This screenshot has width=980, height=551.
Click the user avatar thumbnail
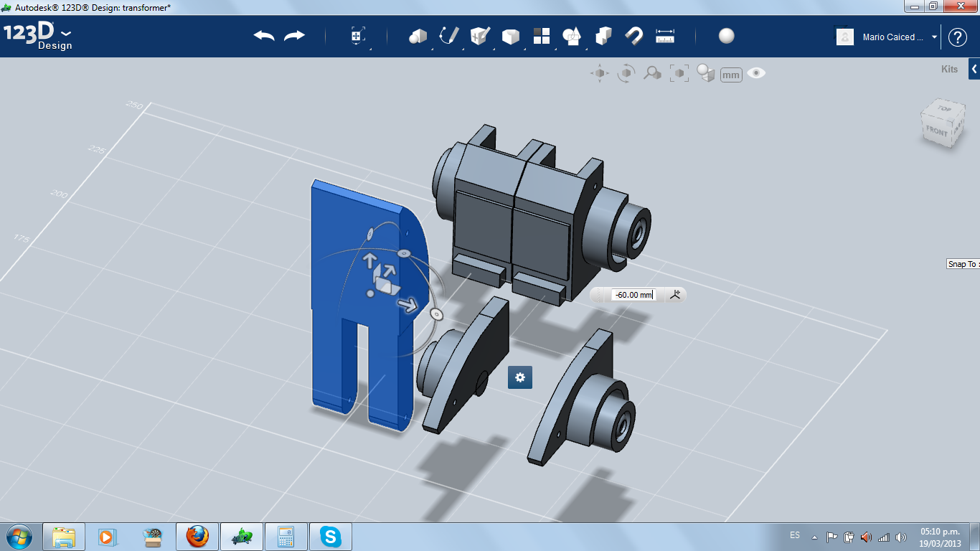click(845, 37)
